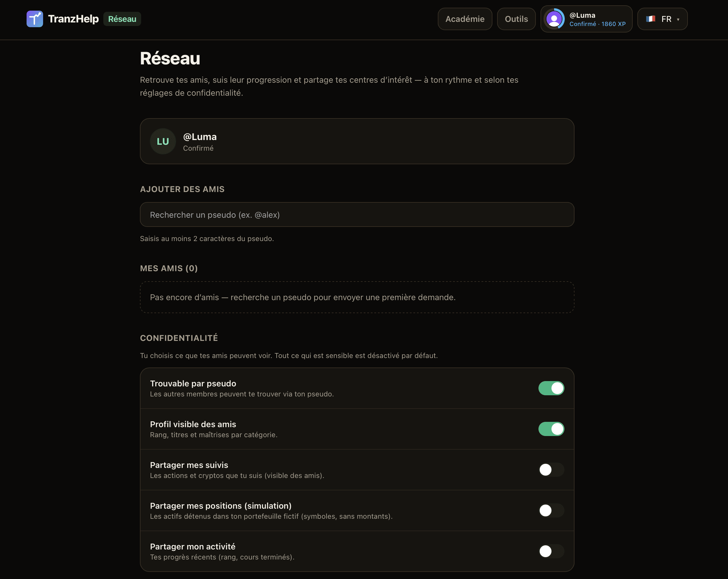Click the LU profile avatar circle
Viewport: 728px width, 579px height.
coord(163,141)
